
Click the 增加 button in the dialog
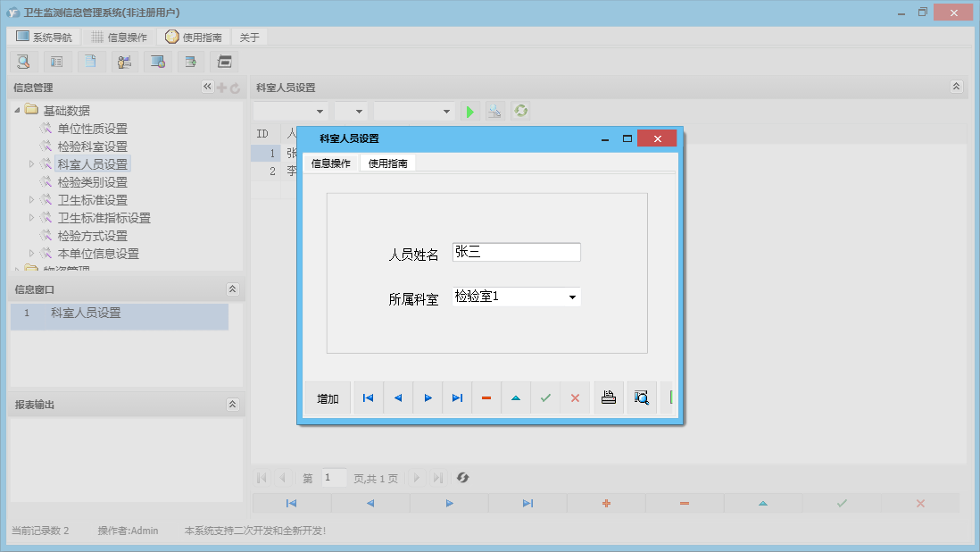coord(327,397)
